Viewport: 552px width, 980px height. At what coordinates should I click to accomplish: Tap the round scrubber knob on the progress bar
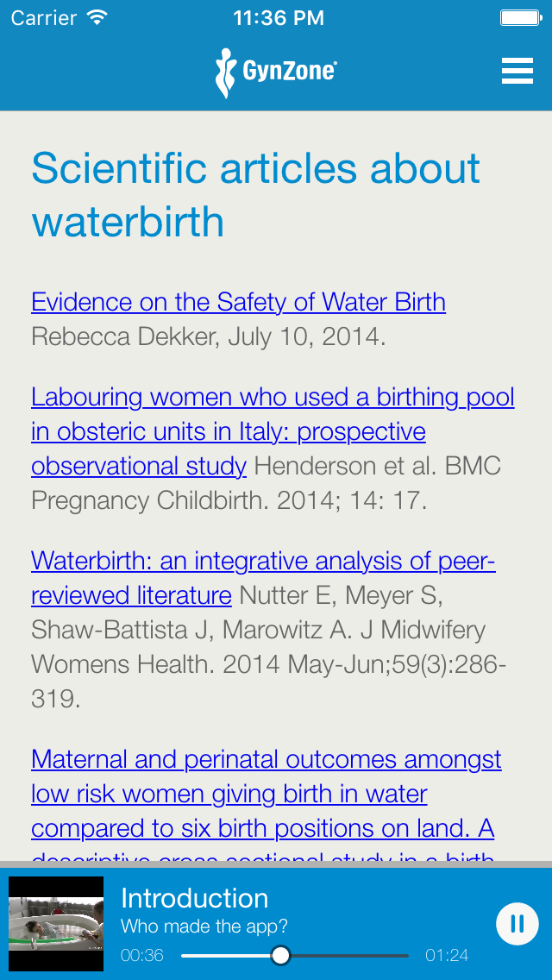point(282,956)
